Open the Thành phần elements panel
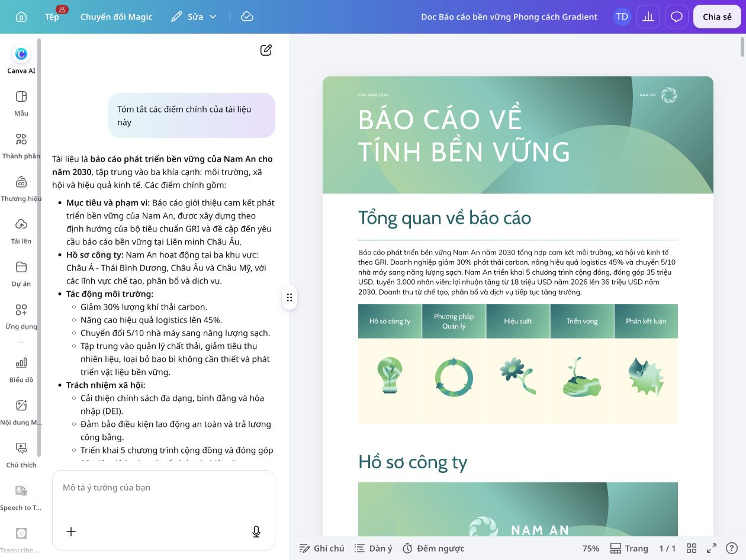This screenshot has height=560, width=746. (21, 146)
